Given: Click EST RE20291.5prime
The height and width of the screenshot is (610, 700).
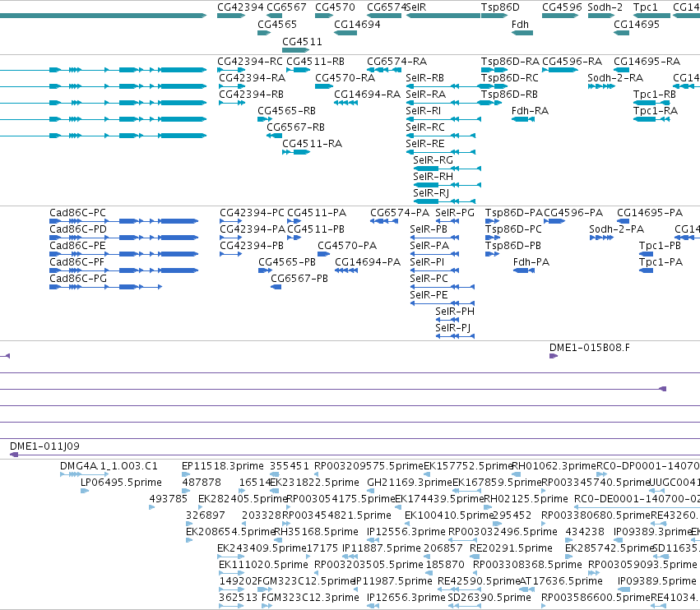Looking at the screenshot, I should [x=475, y=557].
